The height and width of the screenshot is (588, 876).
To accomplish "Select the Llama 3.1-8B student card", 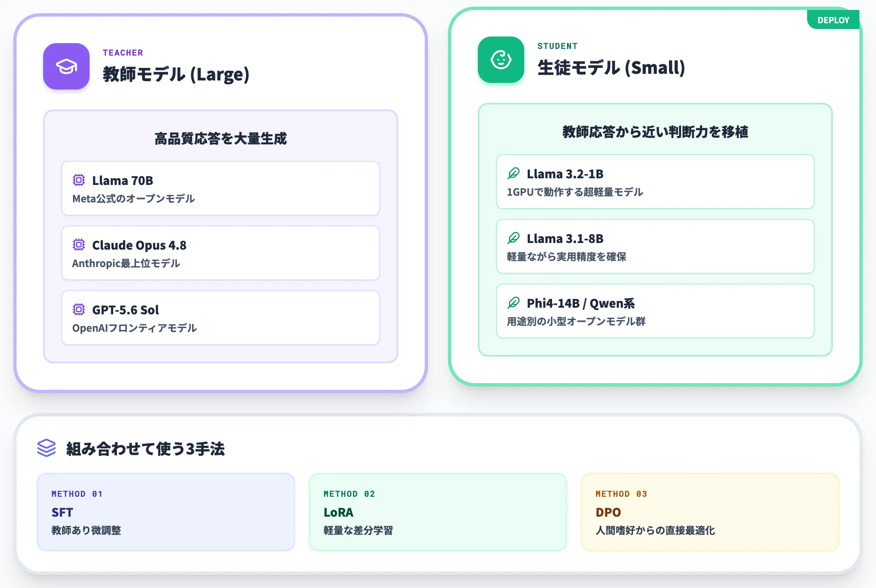I will [655, 246].
